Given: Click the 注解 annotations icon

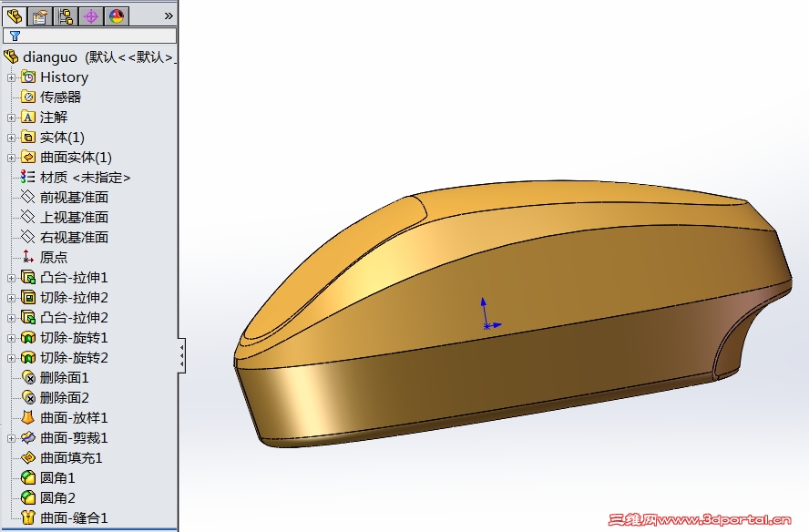Looking at the screenshot, I should click(x=28, y=118).
